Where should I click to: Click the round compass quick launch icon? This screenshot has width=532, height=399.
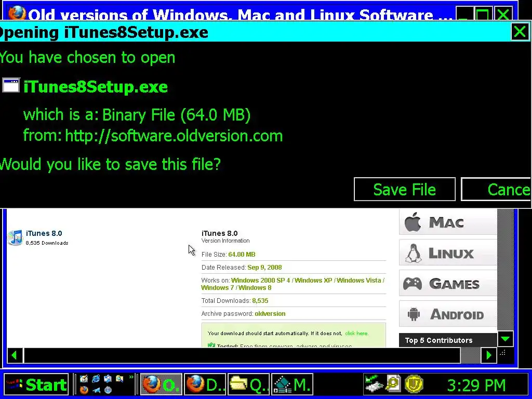tap(108, 390)
